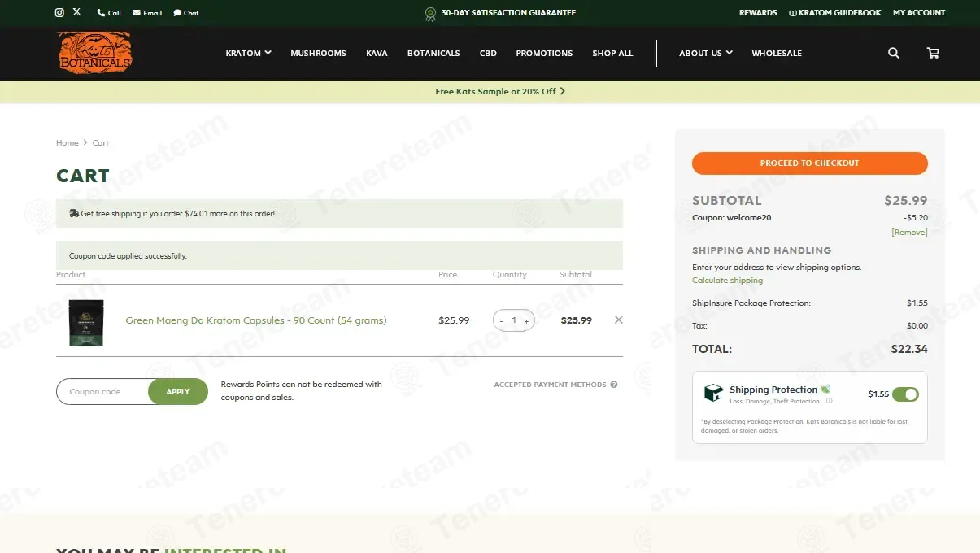Remove the item with the X icon
Viewport: 980px width, 553px height.
click(x=619, y=320)
